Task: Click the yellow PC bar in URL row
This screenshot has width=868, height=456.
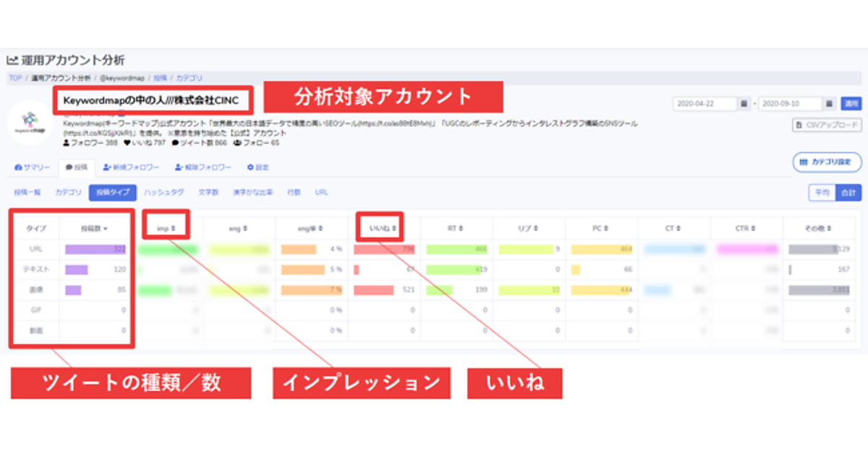Action: coord(602,249)
